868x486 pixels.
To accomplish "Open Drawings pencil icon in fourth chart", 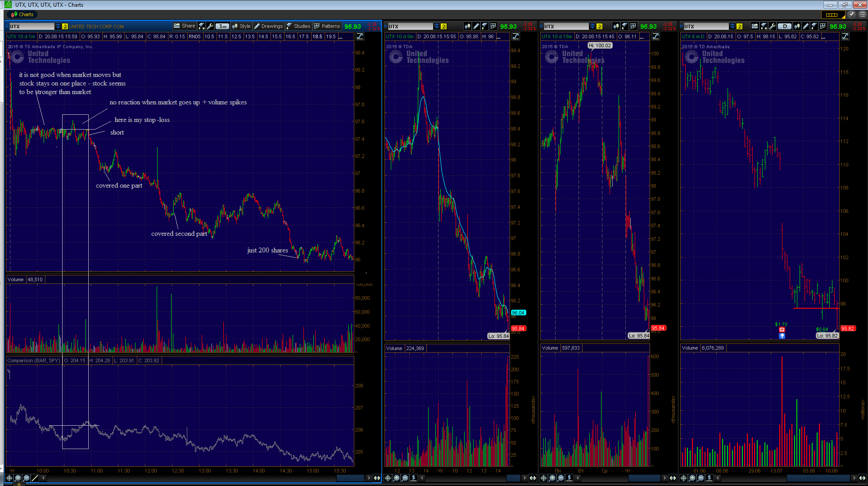I will pyautogui.click(x=805, y=26).
